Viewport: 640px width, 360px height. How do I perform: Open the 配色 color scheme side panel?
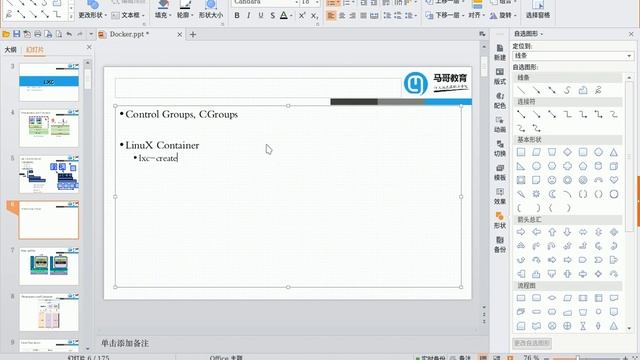click(x=500, y=101)
